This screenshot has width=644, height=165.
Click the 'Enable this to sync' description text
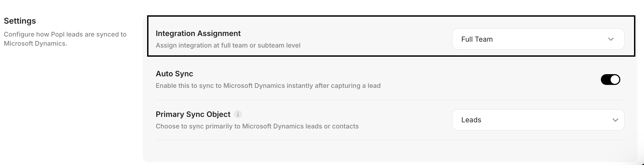(x=268, y=86)
